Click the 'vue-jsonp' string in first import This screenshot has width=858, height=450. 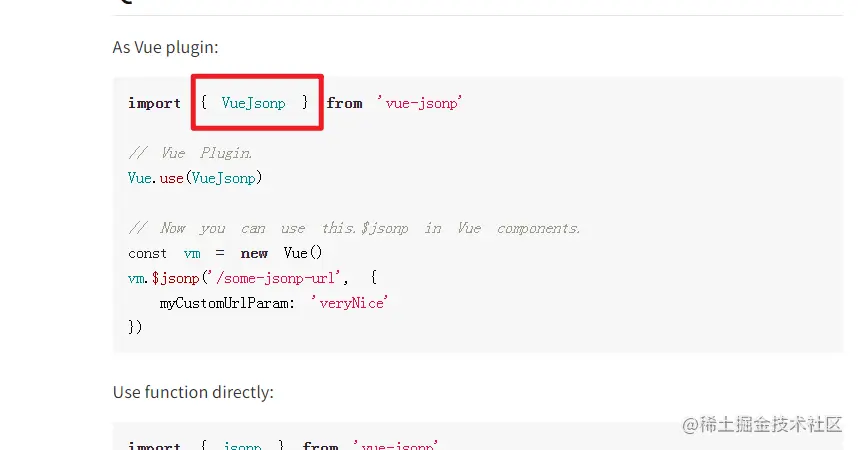point(420,103)
